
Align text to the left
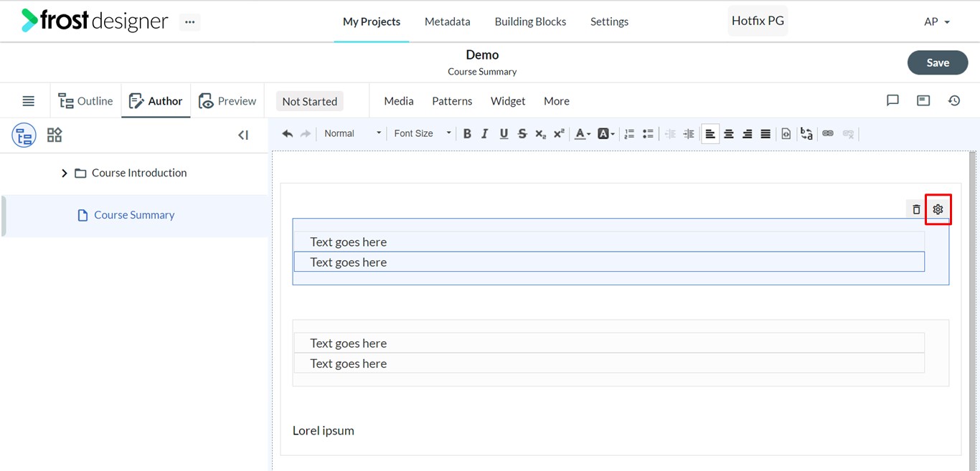(x=710, y=133)
